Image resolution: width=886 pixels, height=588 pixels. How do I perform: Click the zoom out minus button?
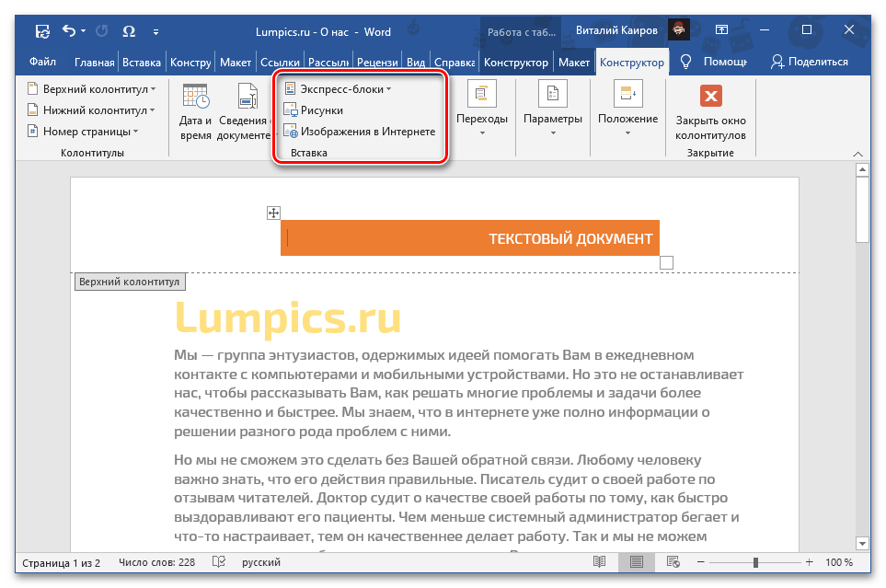pos(701,562)
